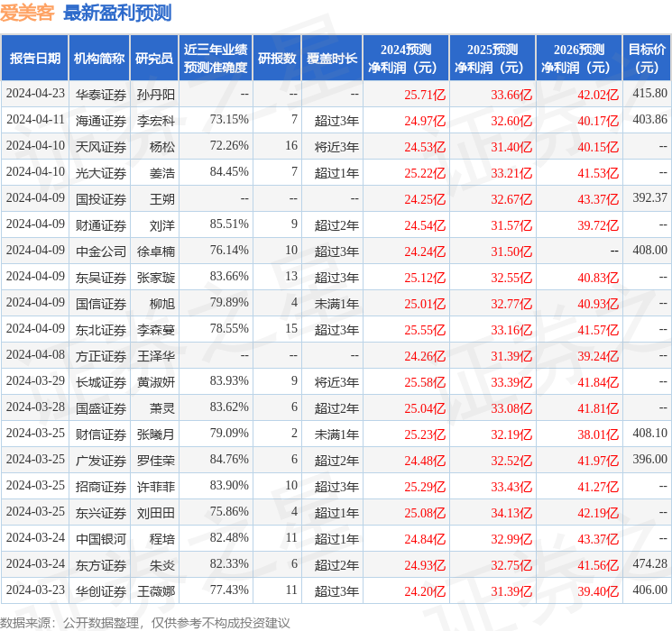
Task: Click 2024 profit value 25.71亿
Action: (x=425, y=95)
